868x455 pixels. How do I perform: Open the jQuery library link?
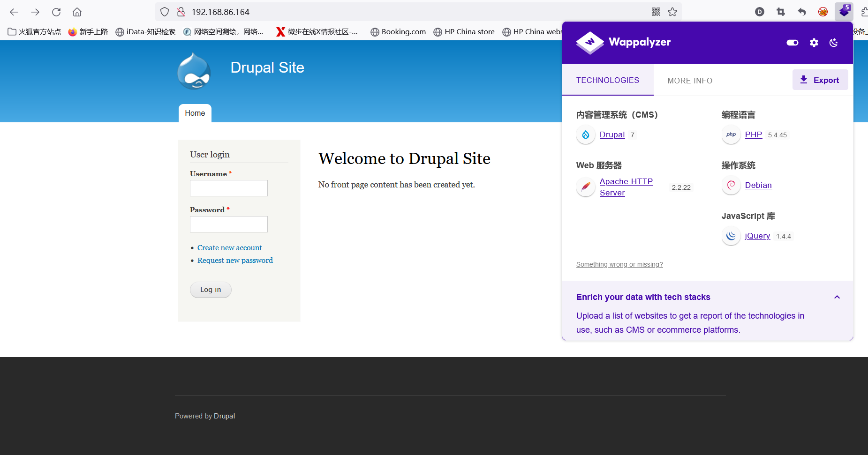pyautogui.click(x=757, y=236)
